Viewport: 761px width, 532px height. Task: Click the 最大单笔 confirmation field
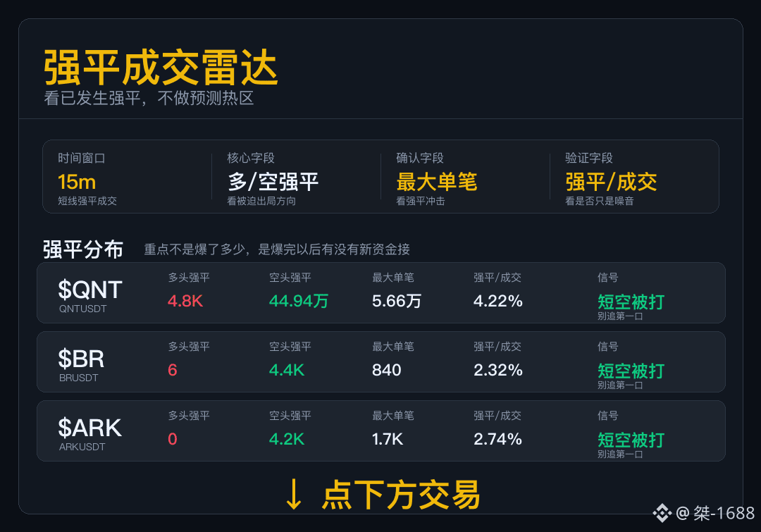pyautogui.click(x=437, y=183)
